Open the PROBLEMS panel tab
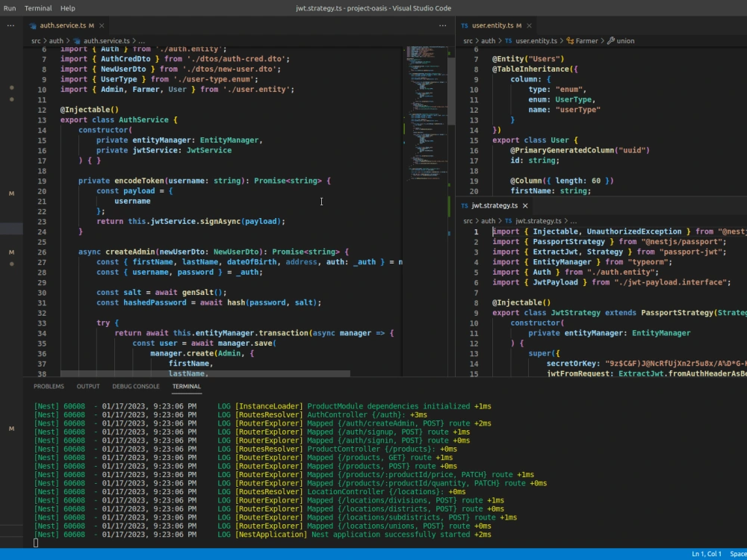Screen dimensions: 747x560 (x=49, y=386)
